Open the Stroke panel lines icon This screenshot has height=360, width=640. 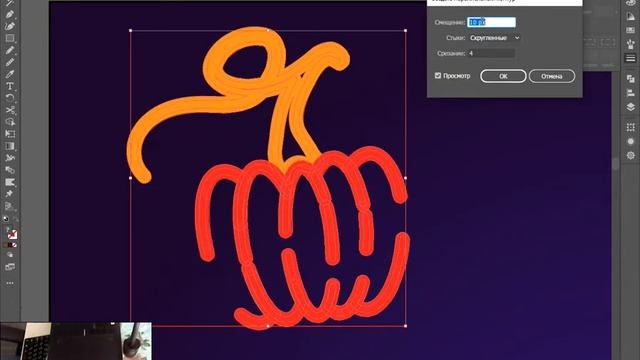tap(631, 58)
